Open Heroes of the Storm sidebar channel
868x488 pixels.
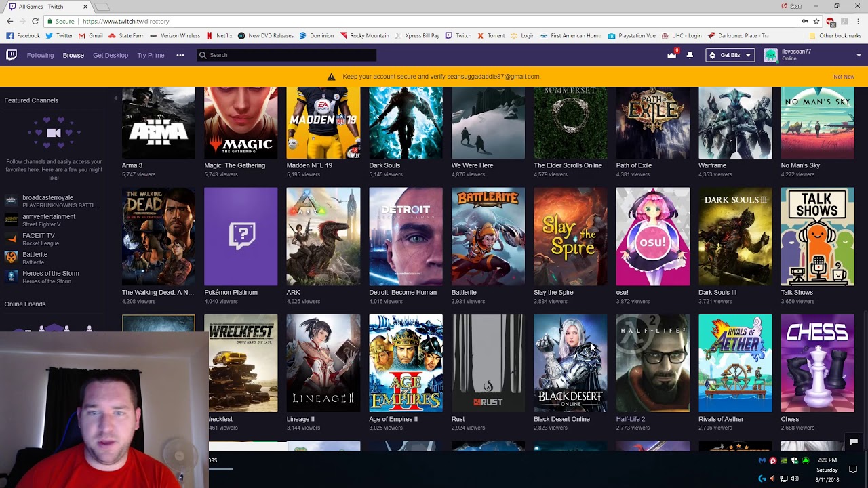click(x=54, y=277)
